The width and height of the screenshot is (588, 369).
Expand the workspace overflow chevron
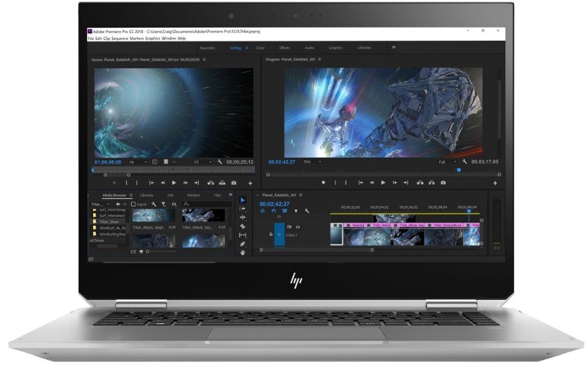pos(393,47)
